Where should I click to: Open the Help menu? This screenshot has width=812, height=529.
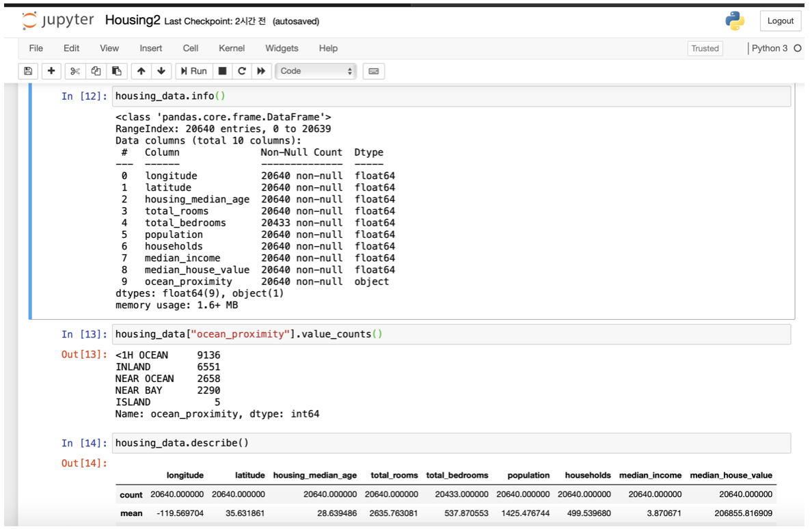click(x=328, y=48)
